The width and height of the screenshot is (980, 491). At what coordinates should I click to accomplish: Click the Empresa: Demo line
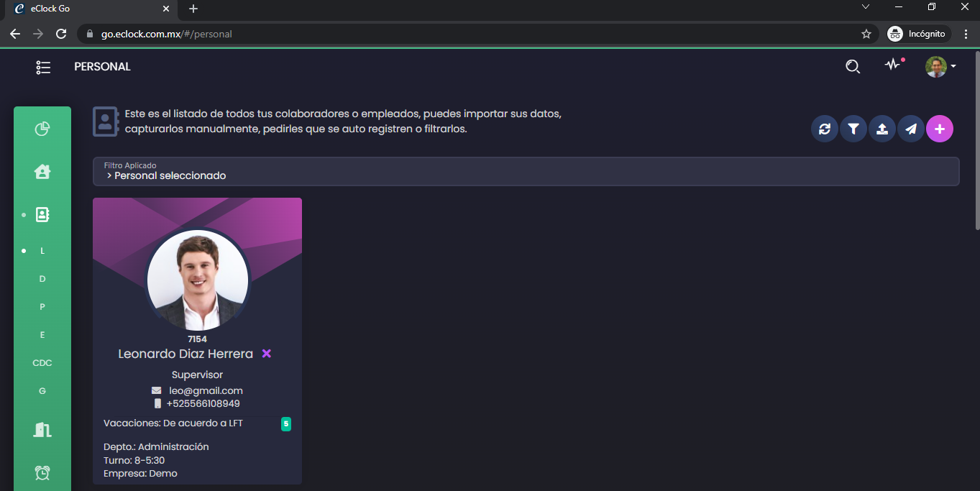coord(140,473)
